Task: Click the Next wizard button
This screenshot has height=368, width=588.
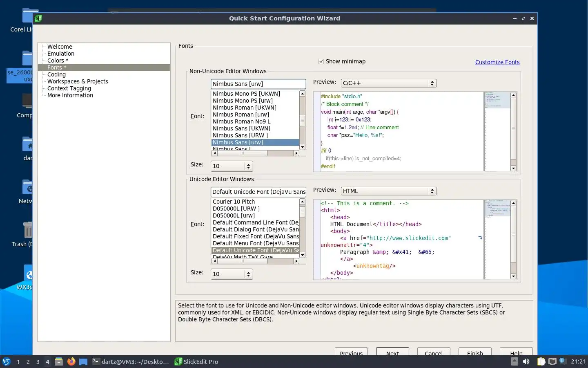Action: (x=392, y=352)
